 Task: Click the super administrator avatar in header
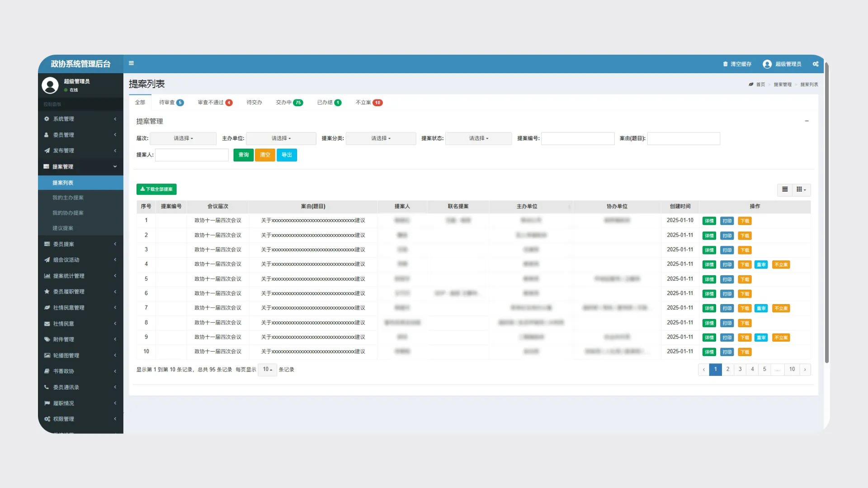pos(767,64)
